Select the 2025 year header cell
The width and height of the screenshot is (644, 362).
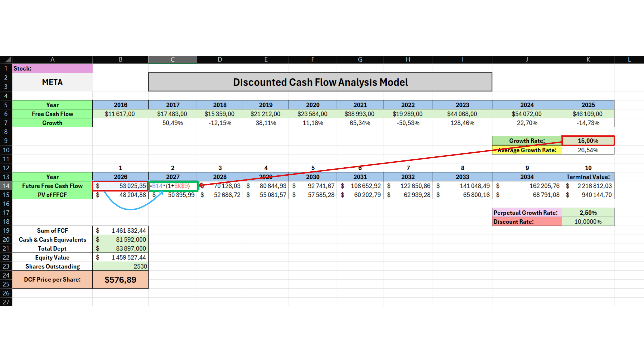(x=588, y=105)
